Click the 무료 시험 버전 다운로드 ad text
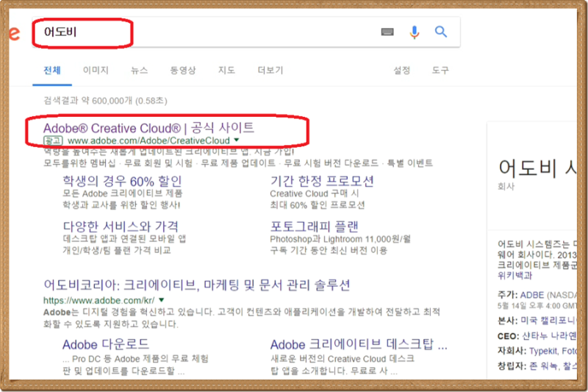This screenshot has width=588, height=392. 331,163
